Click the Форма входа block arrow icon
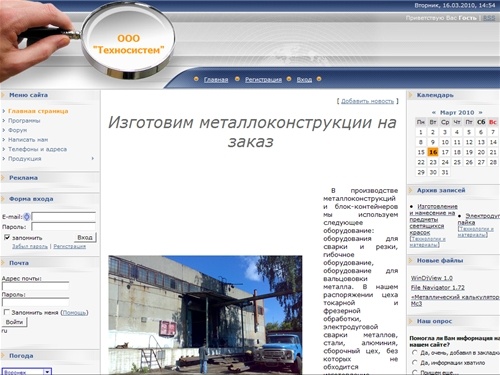The height and width of the screenshot is (375, 500). pyautogui.click(x=3, y=199)
